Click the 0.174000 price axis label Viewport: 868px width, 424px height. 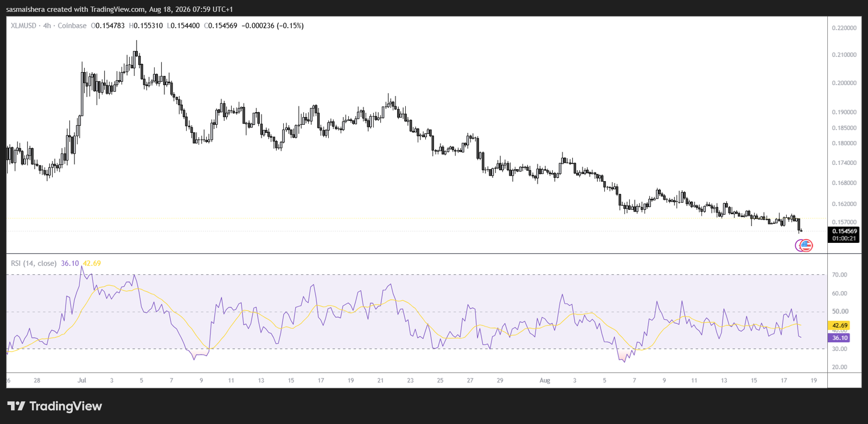click(x=844, y=163)
